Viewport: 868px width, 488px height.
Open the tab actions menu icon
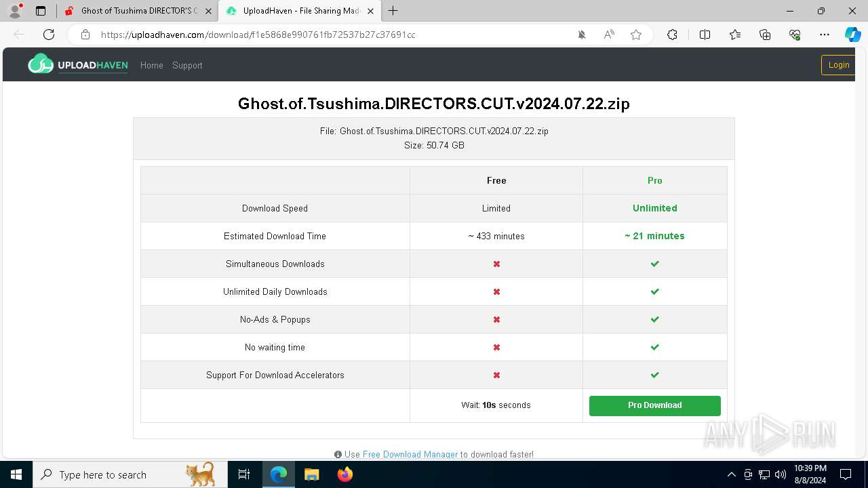coord(41,11)
